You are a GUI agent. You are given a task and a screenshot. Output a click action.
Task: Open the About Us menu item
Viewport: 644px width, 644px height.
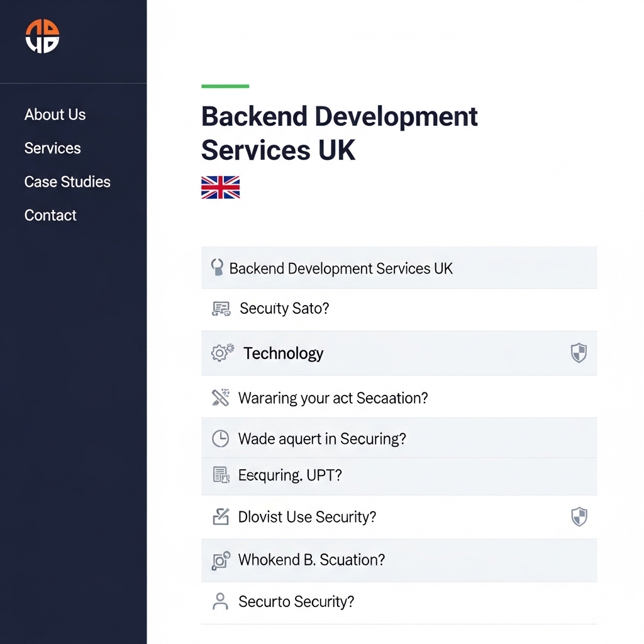(55, 114)
